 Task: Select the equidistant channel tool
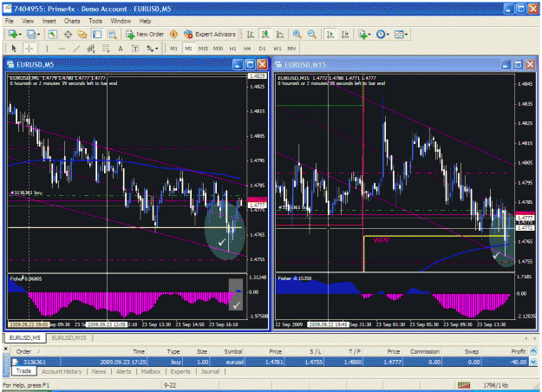point(91,49)
